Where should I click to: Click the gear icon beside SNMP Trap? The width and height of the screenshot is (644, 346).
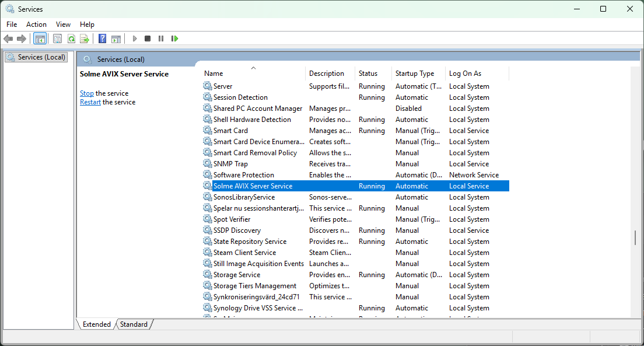(208, 163)
